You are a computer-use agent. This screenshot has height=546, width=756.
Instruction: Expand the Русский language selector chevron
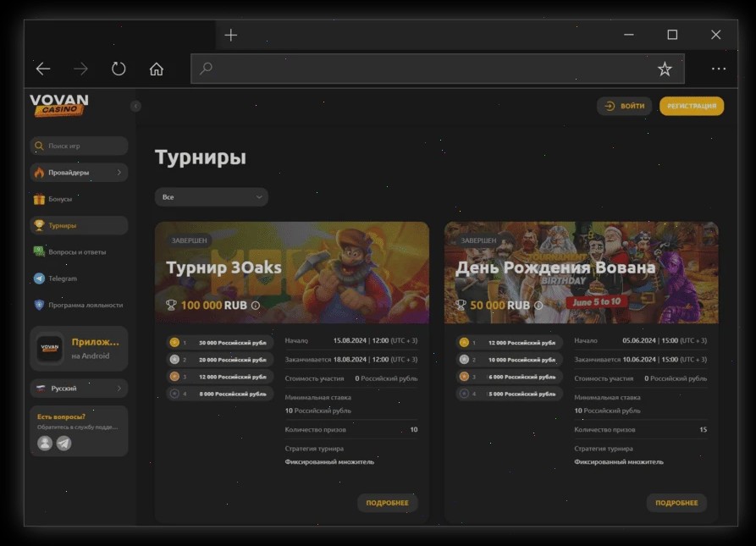[x=119, y=388]
